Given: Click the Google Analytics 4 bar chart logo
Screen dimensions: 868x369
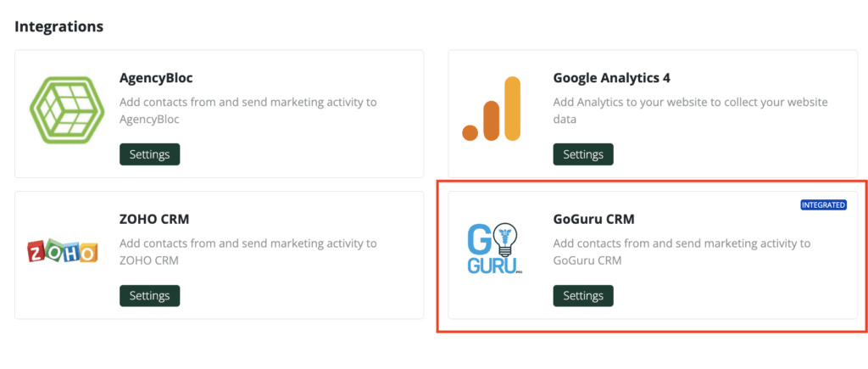Looking at the screenshot, I should tap(492, 109).
